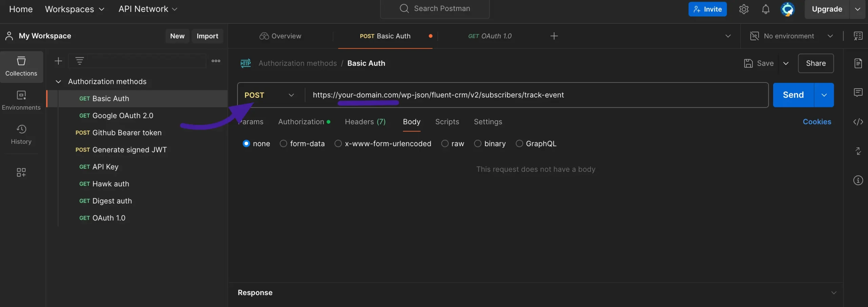This screenshot has height=307, width=868.
Task: Open the documentation icon in right sidebar
Action: pyautogui.click(x=858, y=63)
